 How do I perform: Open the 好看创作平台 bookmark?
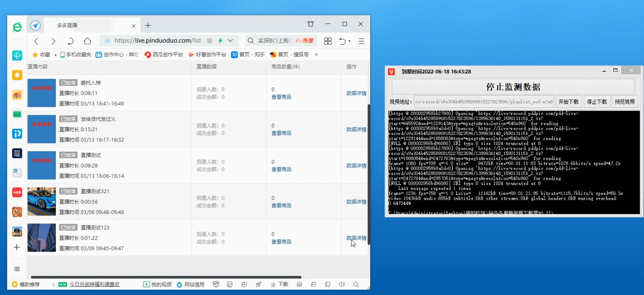tap(207, 55)
